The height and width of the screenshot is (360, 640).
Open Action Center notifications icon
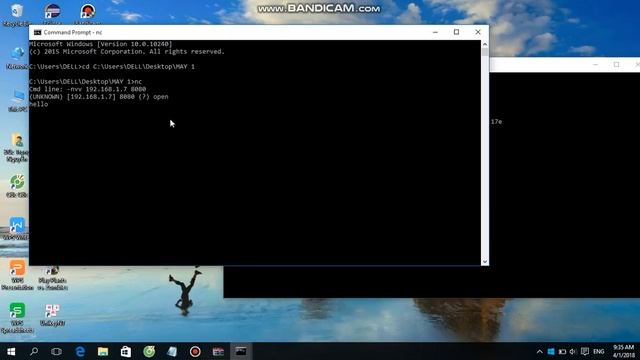pos(584,351)
